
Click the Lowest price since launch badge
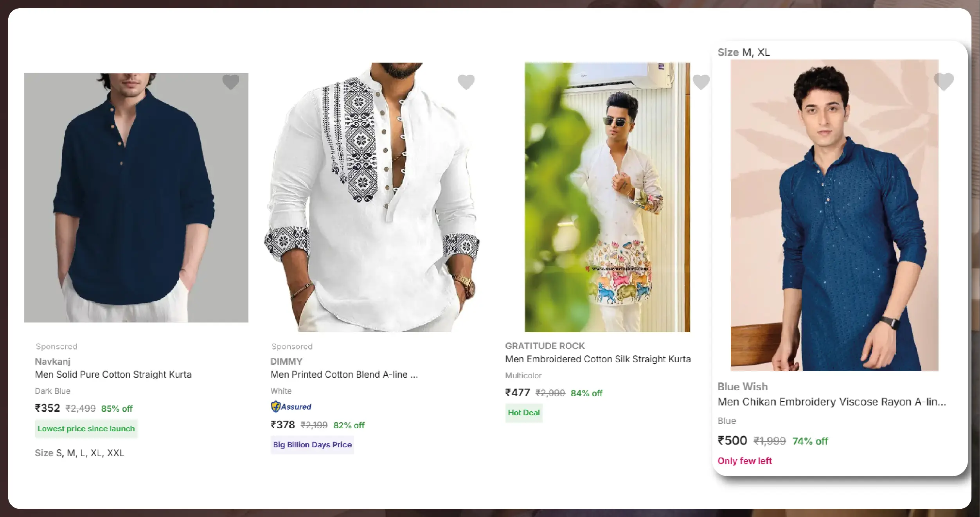(86, 429)
